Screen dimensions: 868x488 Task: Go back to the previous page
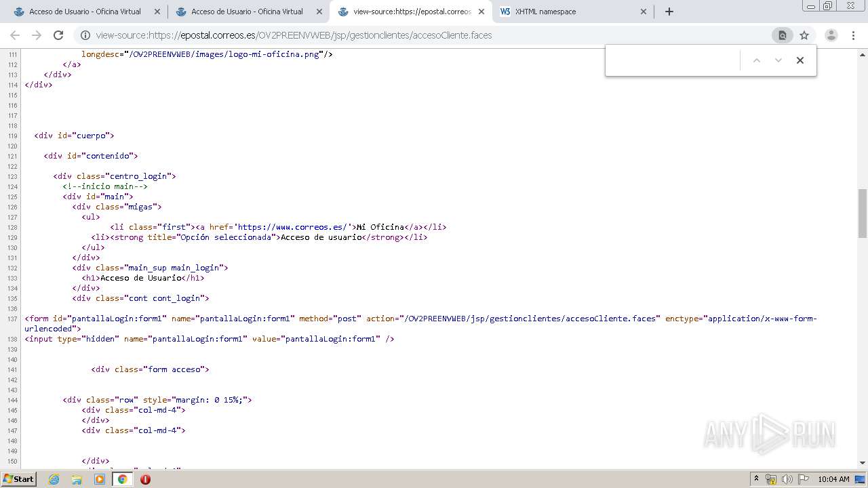coord(15,35)
